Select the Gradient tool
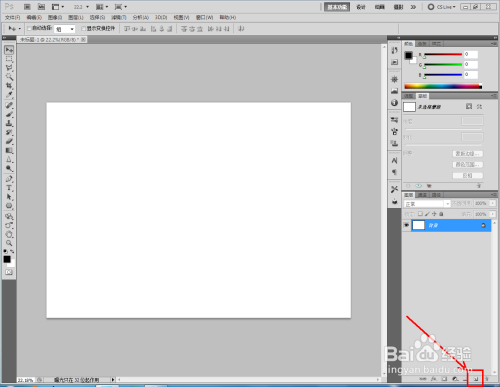Viewport: 500px width, 387px height. [9, 151]
